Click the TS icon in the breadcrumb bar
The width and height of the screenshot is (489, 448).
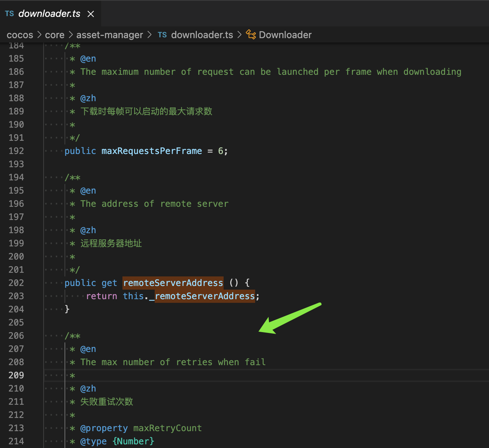point(162,35)
